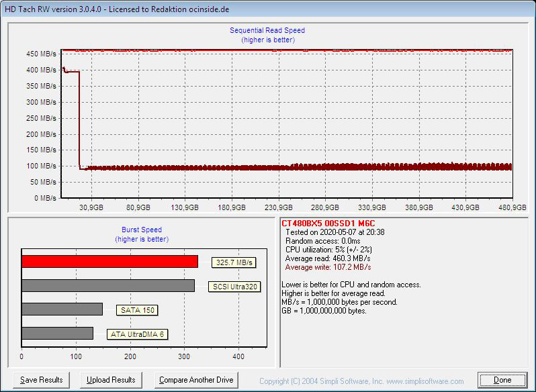Click the 450 MB/s axis label
536x392 pixels.
click(x=41, y=54)
